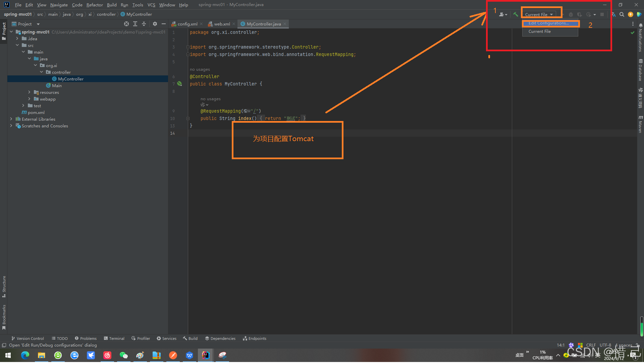Open the Database tool window sidebar

click(x=640, y=70)
